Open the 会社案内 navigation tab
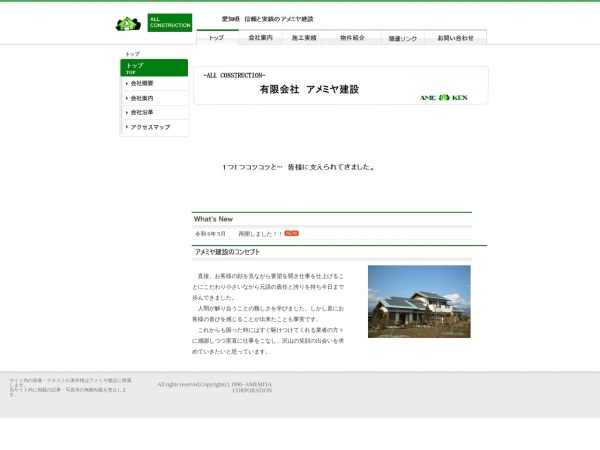Viewport: 600px width, 450px height. click(x=260, y=38)
